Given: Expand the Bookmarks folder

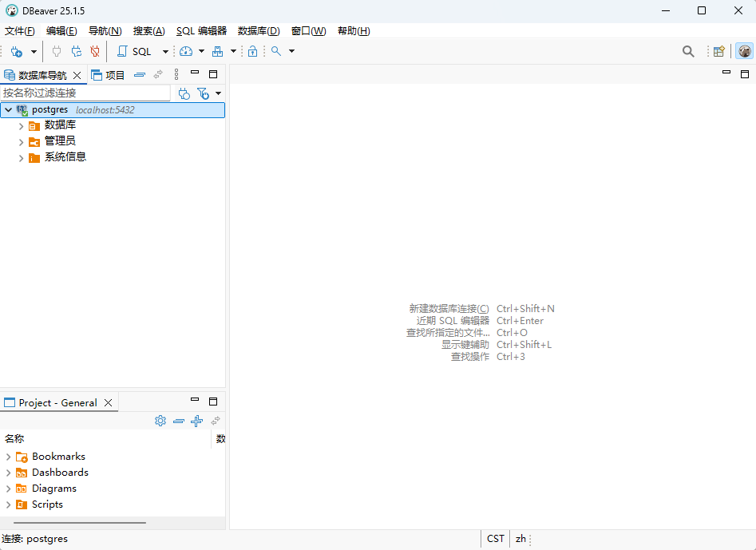Looking at the screenshot, I should (x=8, y=457).
